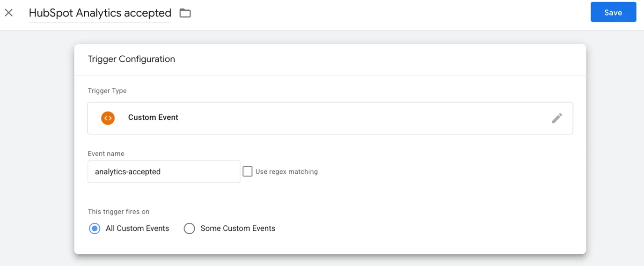Click the Save button
The width and height of the screenshot is (644, 266).
point(613,12)
